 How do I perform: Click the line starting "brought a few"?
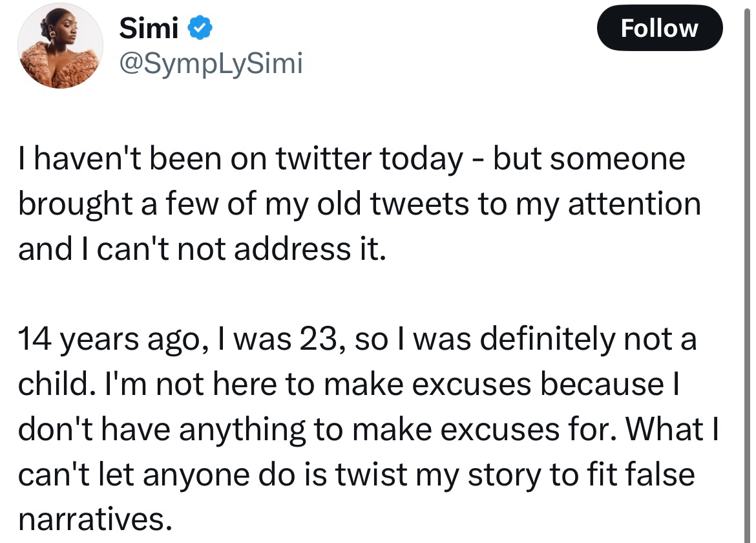[359, 204]
